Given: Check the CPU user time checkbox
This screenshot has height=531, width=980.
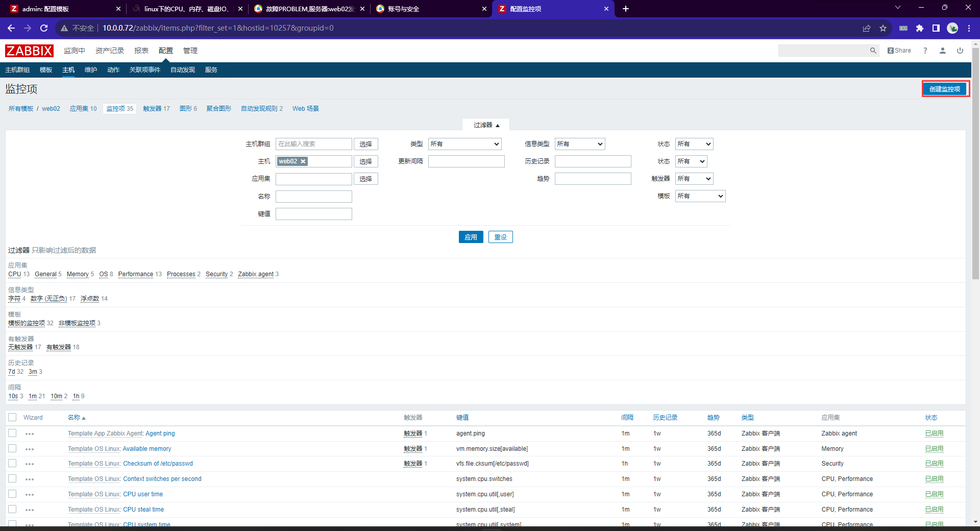Looking at the screenshot, I should [x=12, y=494].
